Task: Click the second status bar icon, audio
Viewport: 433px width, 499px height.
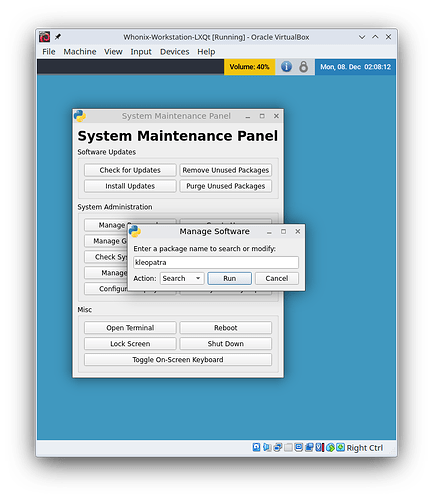Action: (267, 447)
